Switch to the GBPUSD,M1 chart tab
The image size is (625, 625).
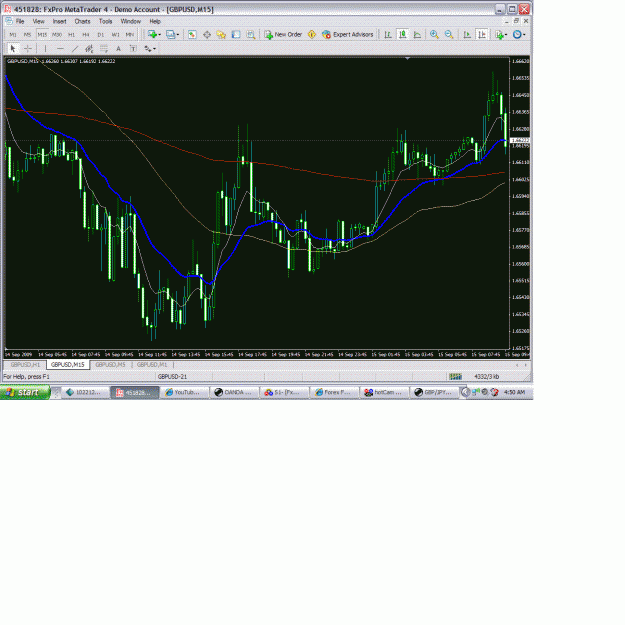(x=152, y=364)
